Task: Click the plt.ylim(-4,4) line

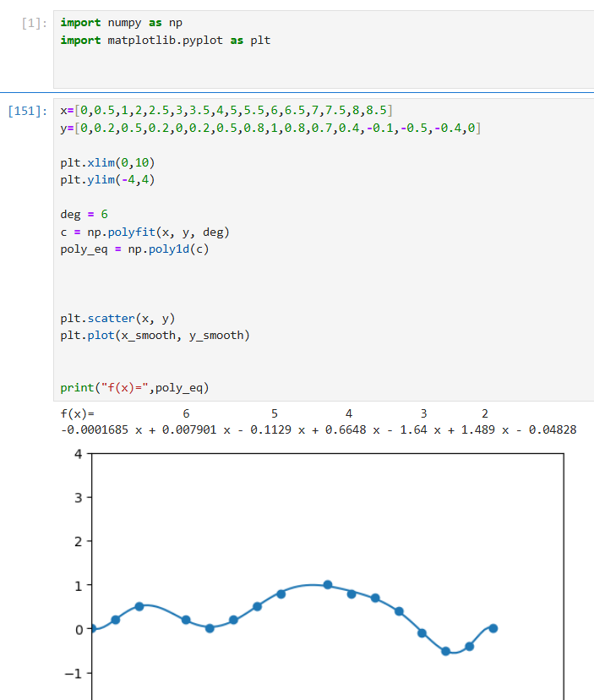Action: (x=107, y=179)
